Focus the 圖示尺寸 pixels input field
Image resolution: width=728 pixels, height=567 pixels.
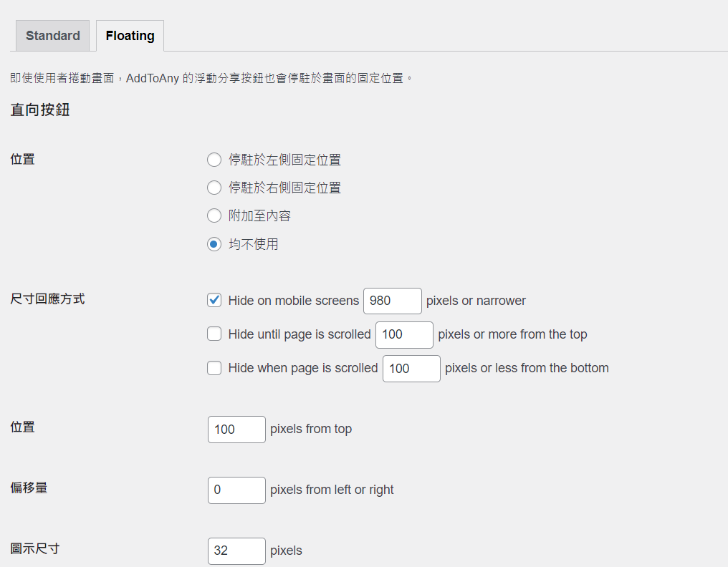(x=236, y=551)
